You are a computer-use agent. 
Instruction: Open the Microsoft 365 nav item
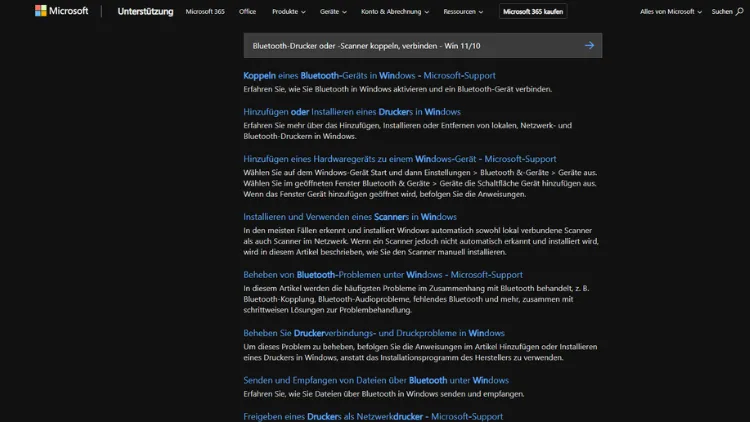[x=206, y=12]
